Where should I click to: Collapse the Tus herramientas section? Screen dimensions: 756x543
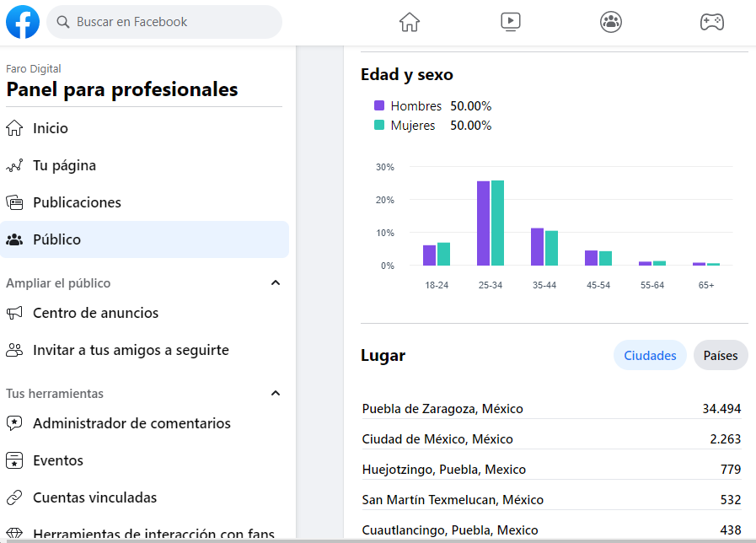coord(275,394)
